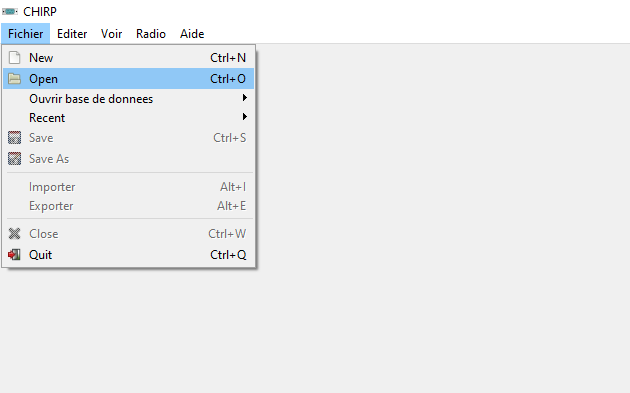Expand the Recent submenu arrow
Image resolution: width=630 pixels, height=393 pixels.
tap(244, 117)
